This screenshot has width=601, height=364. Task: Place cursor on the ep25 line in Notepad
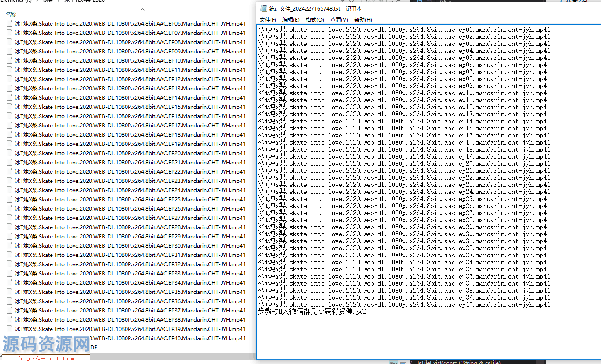[404, 199]
